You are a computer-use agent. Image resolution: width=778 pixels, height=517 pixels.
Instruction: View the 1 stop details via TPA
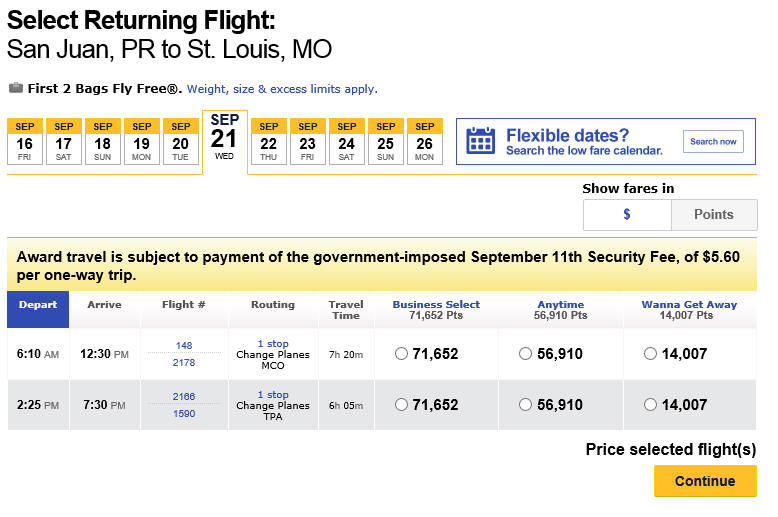click(273, 395)
